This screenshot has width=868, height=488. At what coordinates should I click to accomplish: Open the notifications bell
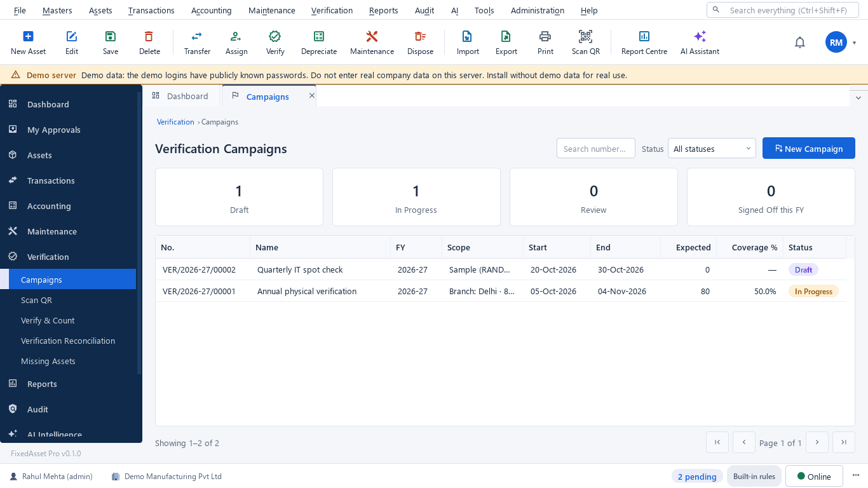800,43
